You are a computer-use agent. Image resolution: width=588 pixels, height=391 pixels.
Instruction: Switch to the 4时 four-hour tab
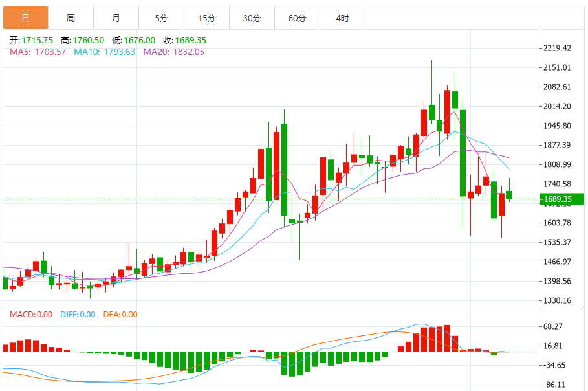point(342,18)
